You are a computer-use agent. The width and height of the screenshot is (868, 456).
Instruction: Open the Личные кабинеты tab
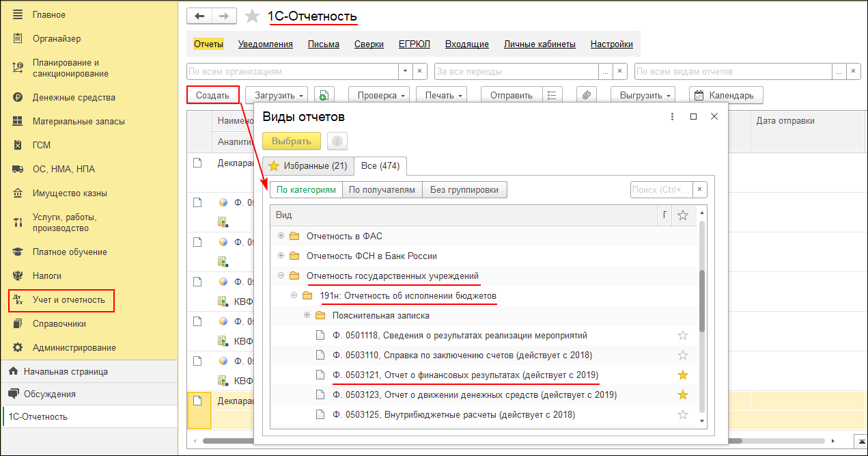[540, 44]
